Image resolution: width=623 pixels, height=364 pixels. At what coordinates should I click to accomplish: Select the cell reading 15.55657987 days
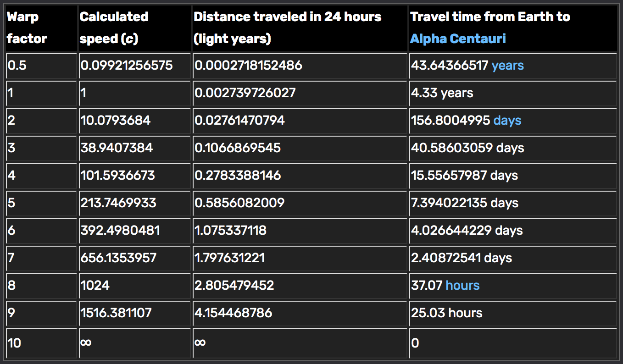pos(464,176)
